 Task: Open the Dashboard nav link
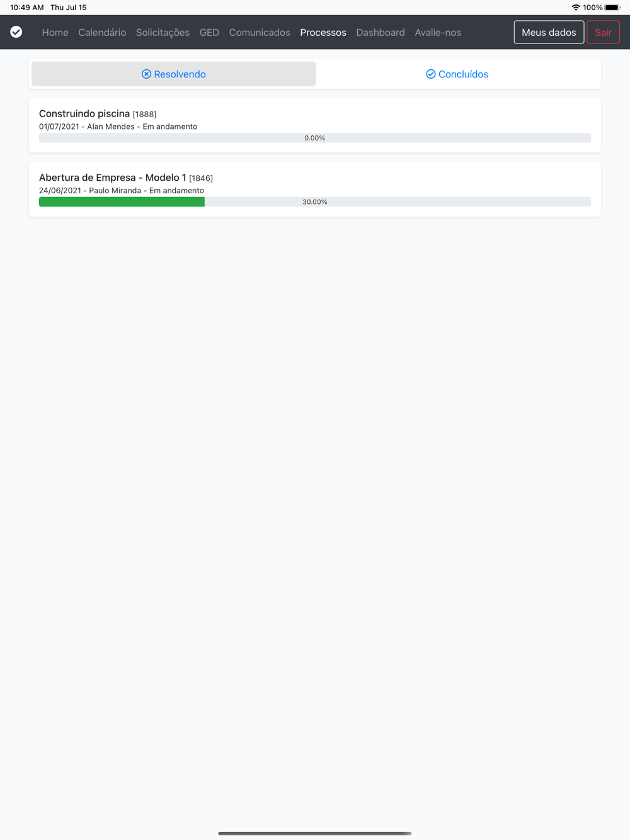click(x=381, y=32)
